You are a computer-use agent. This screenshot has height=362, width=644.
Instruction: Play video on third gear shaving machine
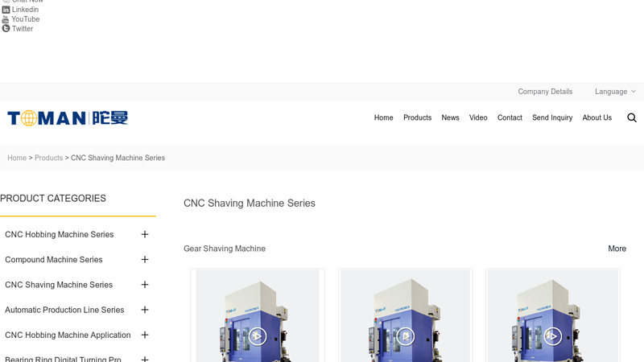coord(553,336)
